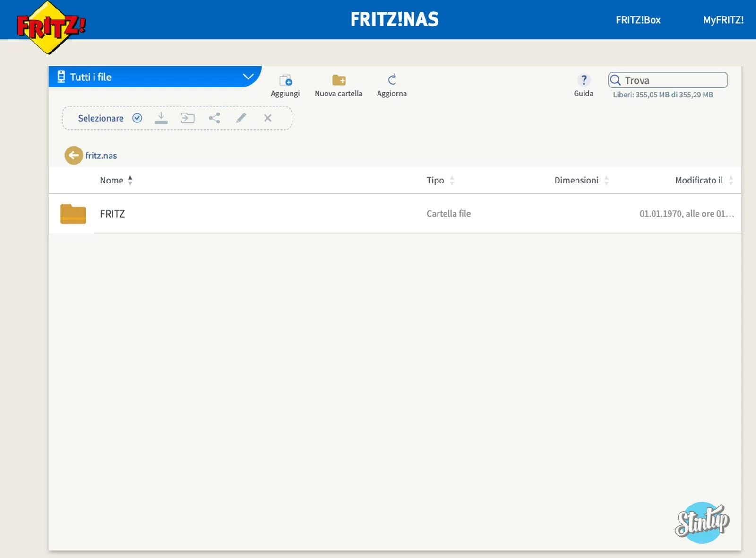Screen dimensions: 756x558
Task: Click the share icon
Action: (x=215, y=118)
